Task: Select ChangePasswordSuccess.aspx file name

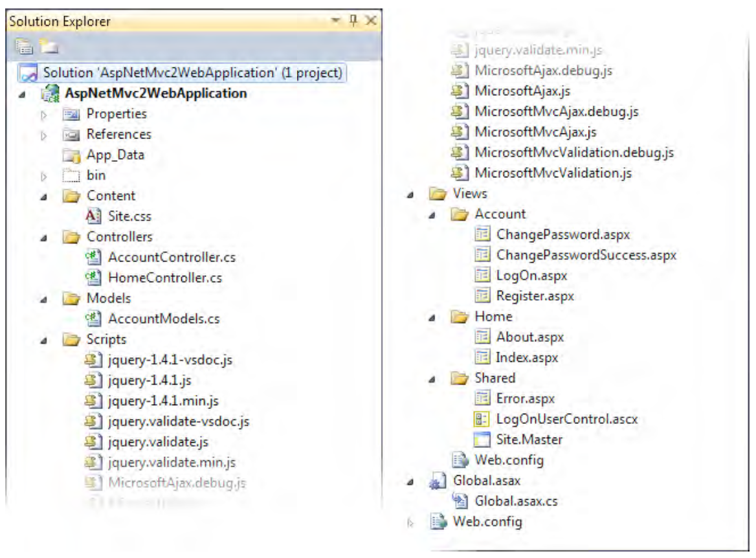Action: click(586, 255)
